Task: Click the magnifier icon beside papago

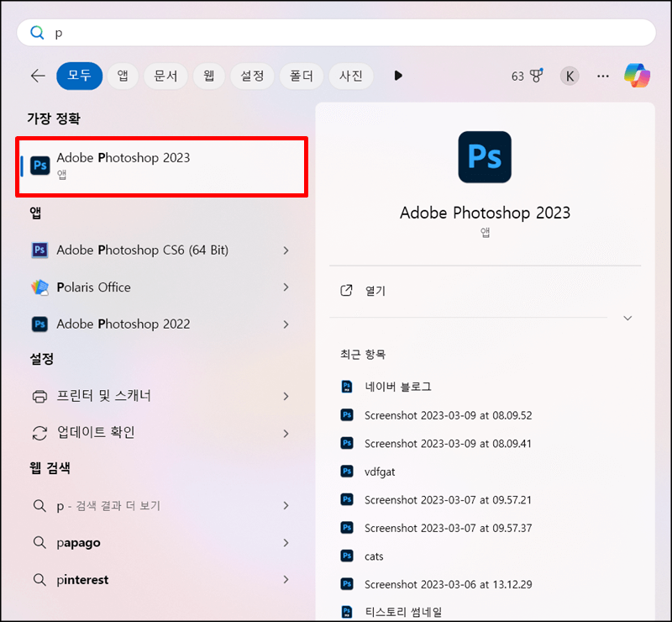Action: pyautogui.click(x=39, y=543)
